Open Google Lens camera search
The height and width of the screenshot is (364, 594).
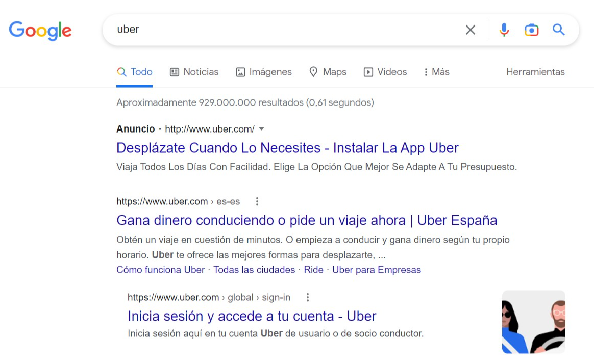532,30
